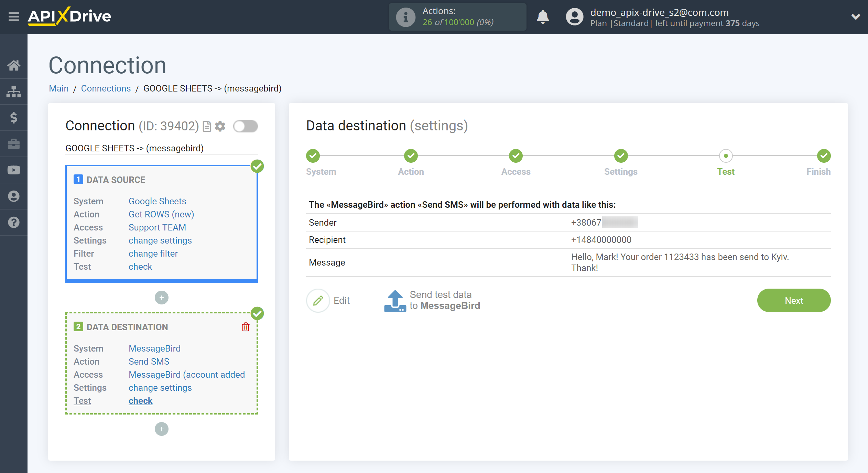Toggle the connection enable/disable switch
This screenshot has height=473, width=868.
[x=245, y=126]
